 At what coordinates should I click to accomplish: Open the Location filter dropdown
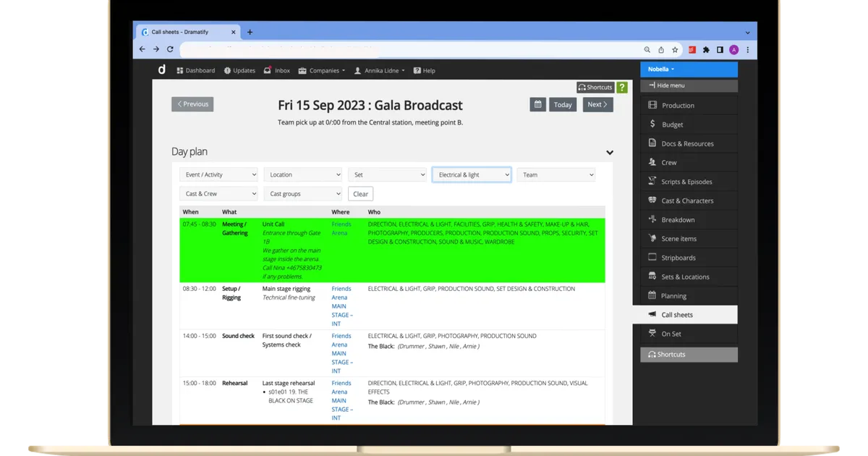pos(303,174)
